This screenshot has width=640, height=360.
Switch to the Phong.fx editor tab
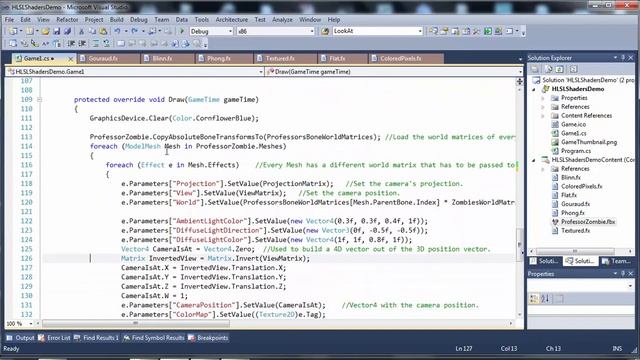pos(224,59)
